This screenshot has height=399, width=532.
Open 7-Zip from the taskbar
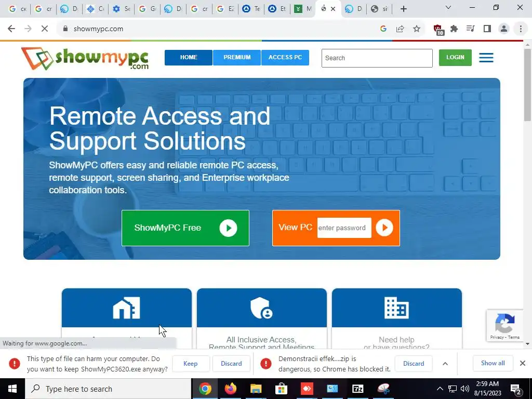pyautogui.click(x=357, y=389)
